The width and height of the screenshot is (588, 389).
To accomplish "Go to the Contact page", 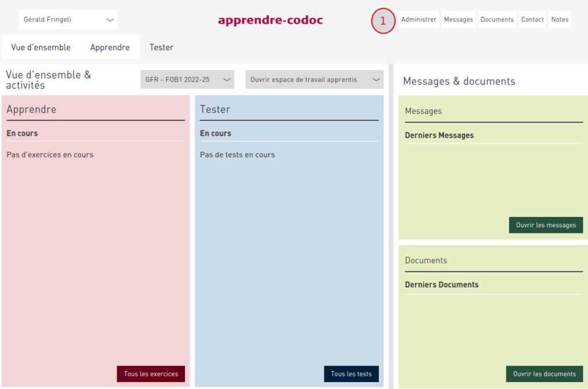I will (532, 20).
